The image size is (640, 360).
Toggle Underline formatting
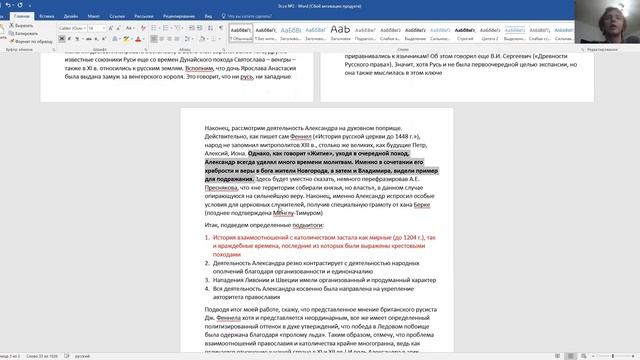tap(77, 39)
